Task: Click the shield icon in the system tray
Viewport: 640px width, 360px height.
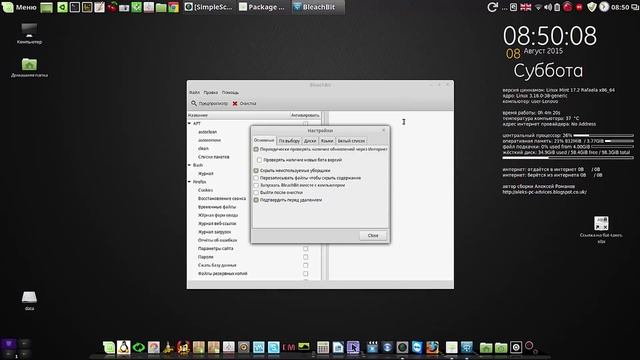Action: (x=591, y=7)
